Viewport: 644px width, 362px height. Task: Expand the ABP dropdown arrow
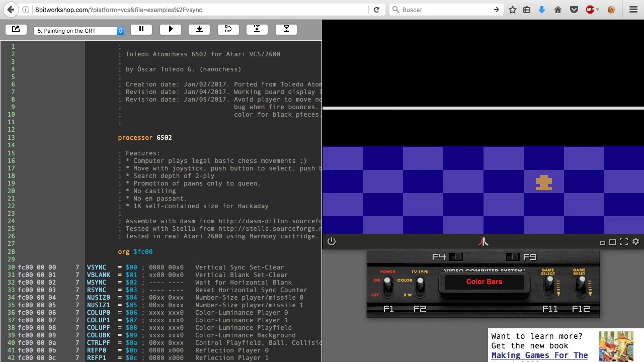[x=598, y=10]
